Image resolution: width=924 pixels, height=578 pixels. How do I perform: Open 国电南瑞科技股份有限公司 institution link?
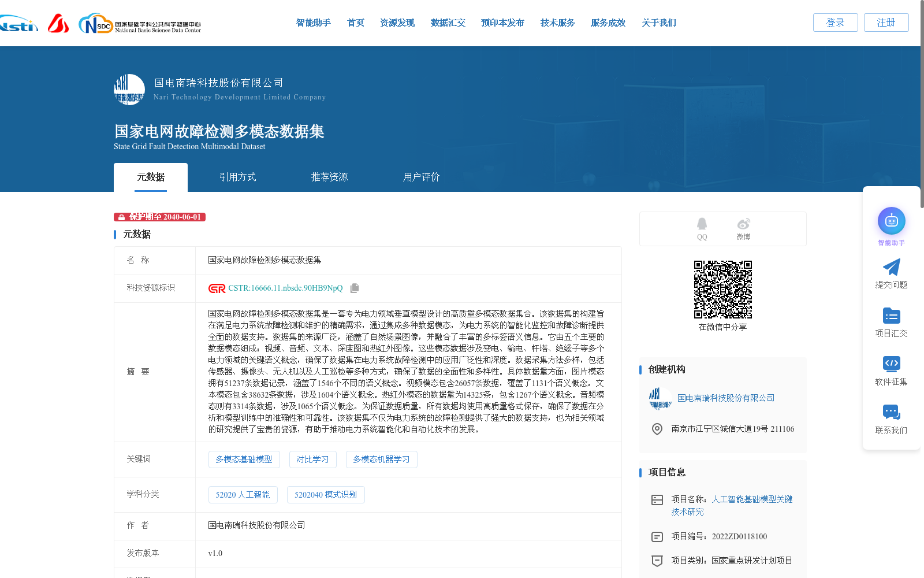coord(726,398)
